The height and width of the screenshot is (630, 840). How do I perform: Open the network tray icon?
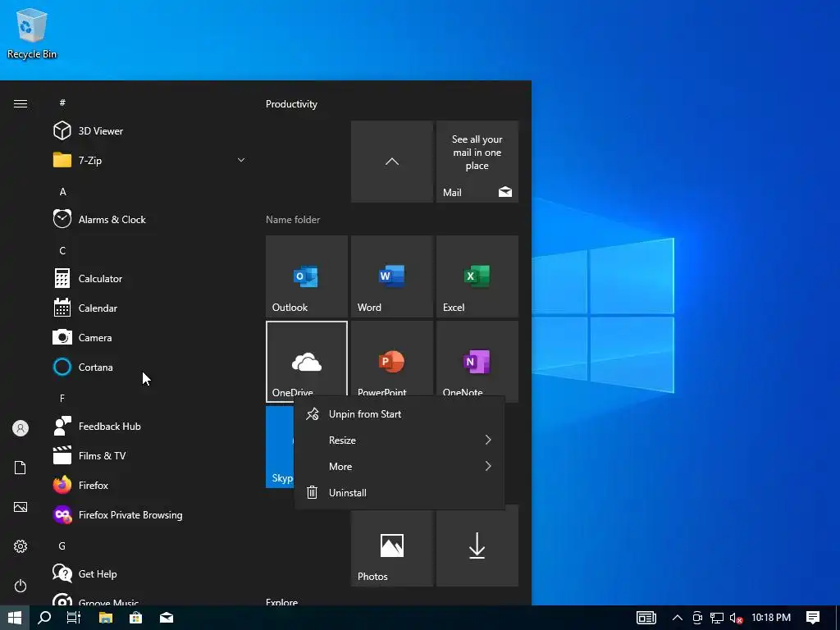pos(717,618)
